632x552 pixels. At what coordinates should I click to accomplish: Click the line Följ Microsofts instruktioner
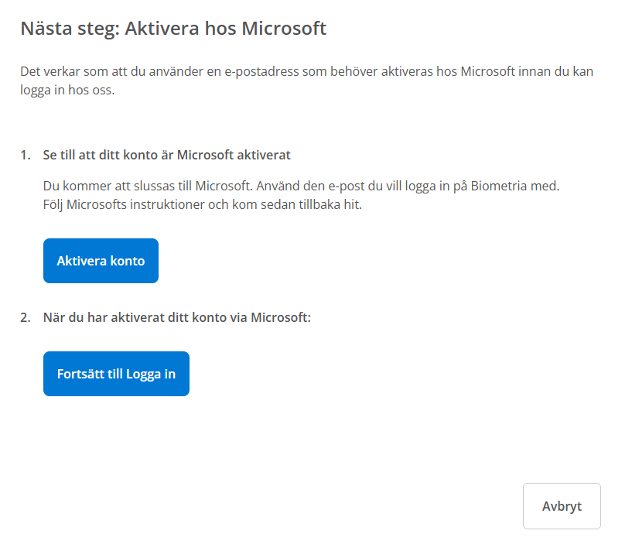coord(202,205)
